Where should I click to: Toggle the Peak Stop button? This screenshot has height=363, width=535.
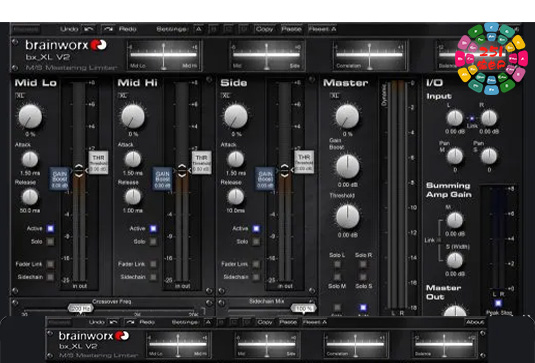(x=498, y=303)
